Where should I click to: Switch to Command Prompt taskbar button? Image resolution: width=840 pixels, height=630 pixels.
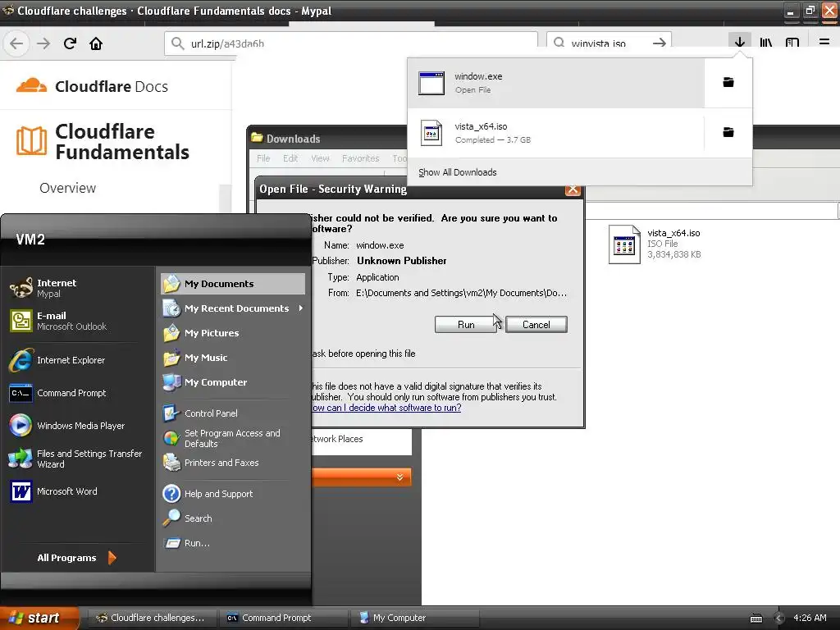coord(283,618)
